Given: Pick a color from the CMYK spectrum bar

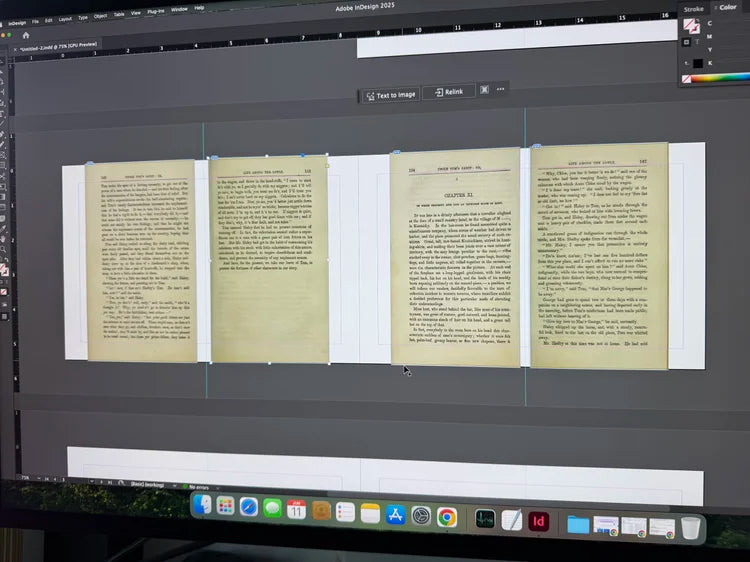Looking at the screenshot, I should click(721, 77).
